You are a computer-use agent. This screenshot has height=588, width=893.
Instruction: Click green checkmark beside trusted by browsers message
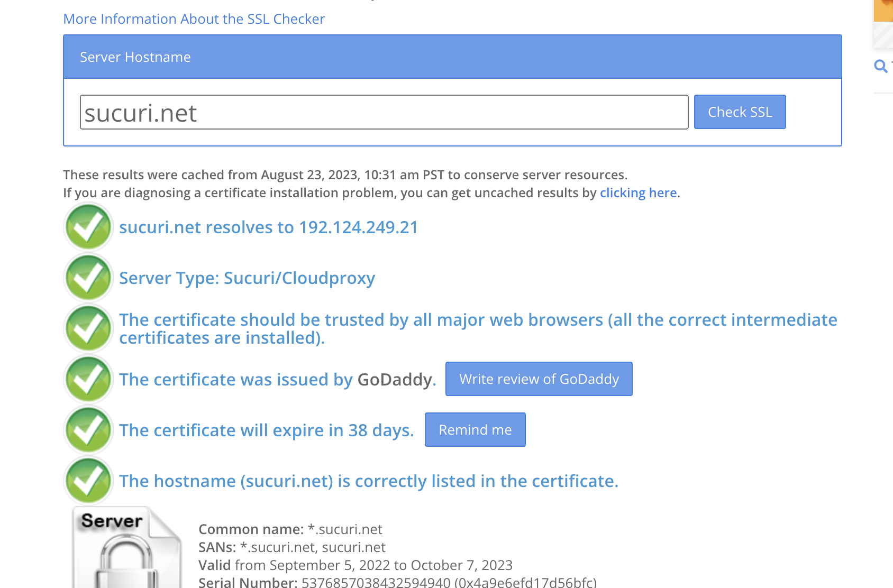pos(88,329)
